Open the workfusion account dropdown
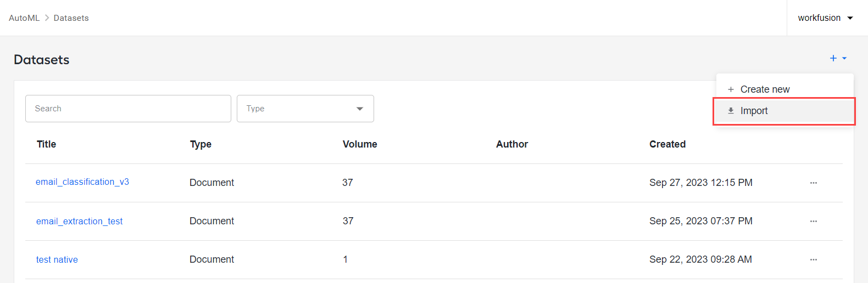Viewport: 868px width, 283px height. [x=826, y=18]
